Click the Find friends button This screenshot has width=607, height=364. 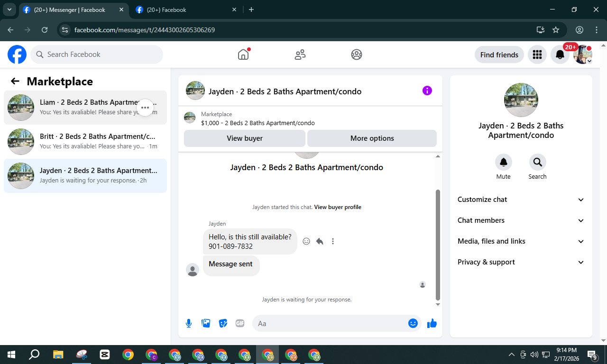click(499, 55)
